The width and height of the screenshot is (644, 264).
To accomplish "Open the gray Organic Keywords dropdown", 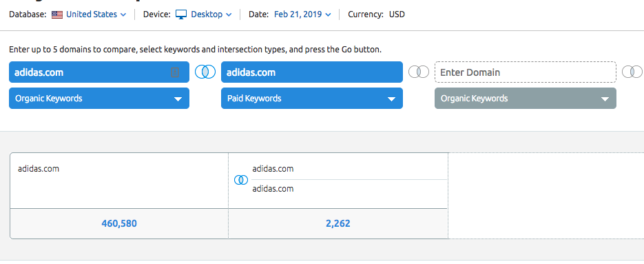I will pyautogui.click(x=526, y=99).
